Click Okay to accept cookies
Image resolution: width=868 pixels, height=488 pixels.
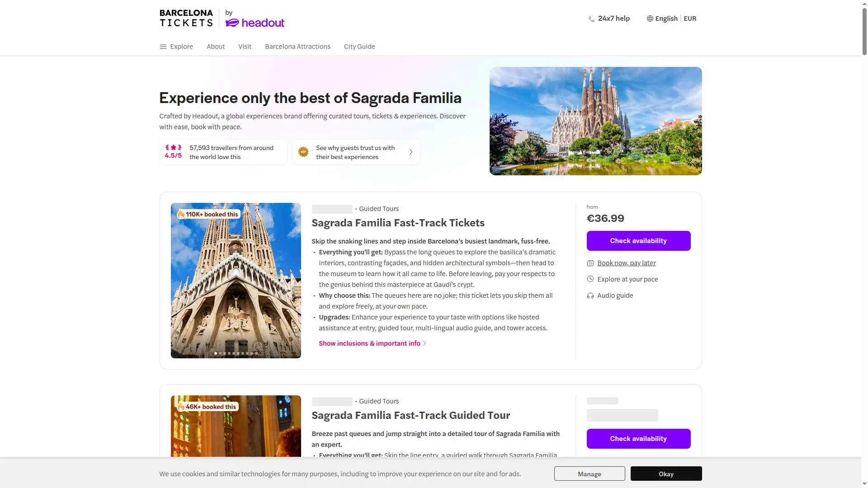pyautogui.click(x=666, y=474)
